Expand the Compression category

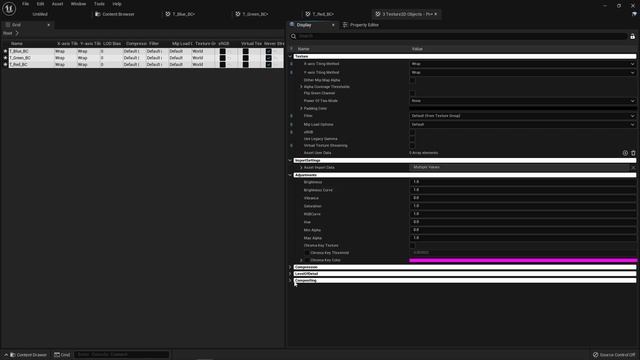pyautogui.click(x=290, y=267)
